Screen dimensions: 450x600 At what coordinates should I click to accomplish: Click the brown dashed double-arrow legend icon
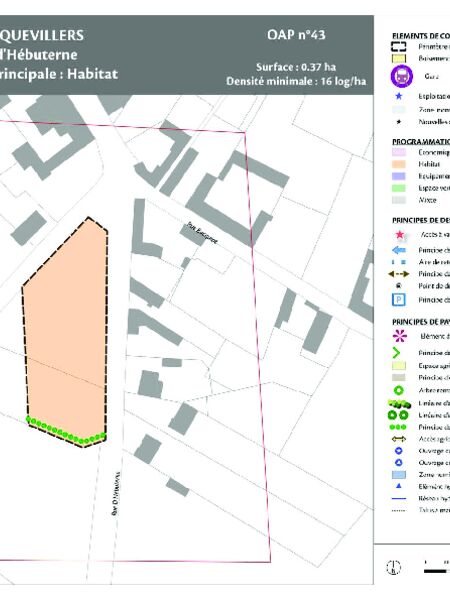[x=398, y=274]
